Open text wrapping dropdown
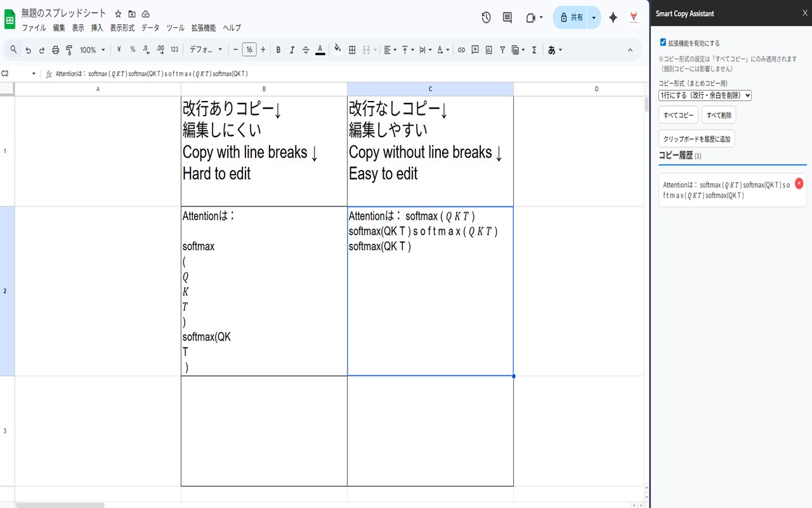This screenshot has height=508, width=812. (x=425, y=50)
